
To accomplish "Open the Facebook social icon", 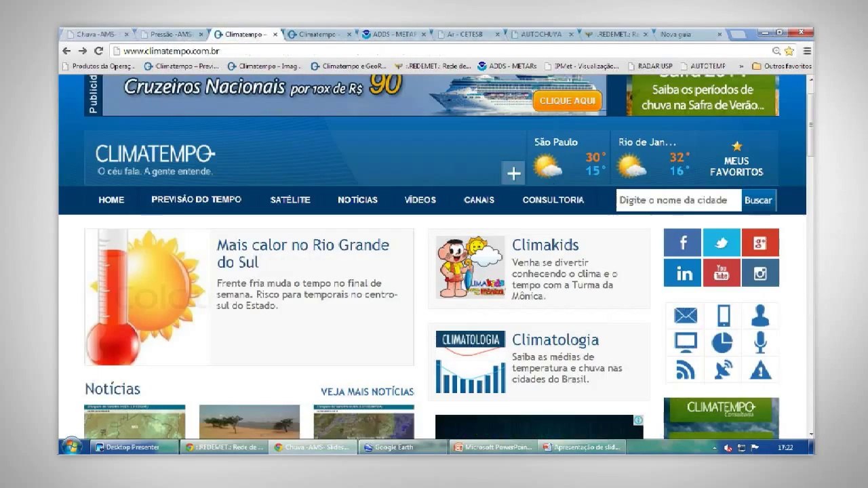I will tap(682, 243).
